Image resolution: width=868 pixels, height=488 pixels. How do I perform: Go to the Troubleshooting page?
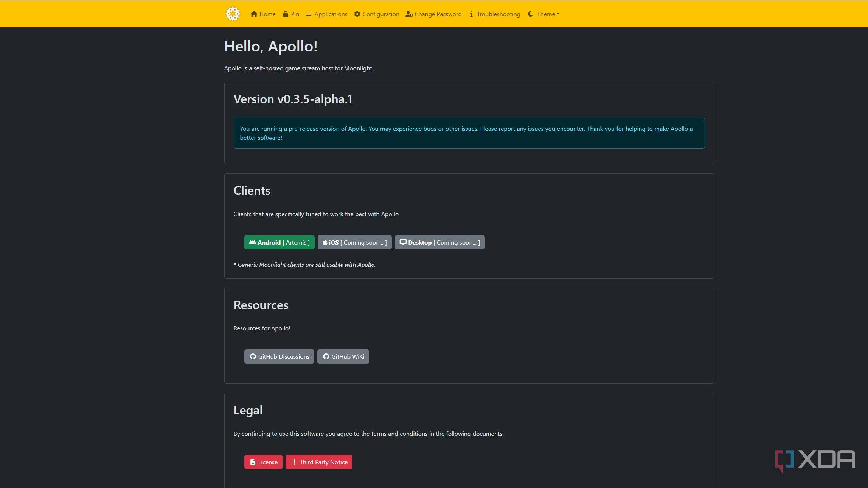498,14
